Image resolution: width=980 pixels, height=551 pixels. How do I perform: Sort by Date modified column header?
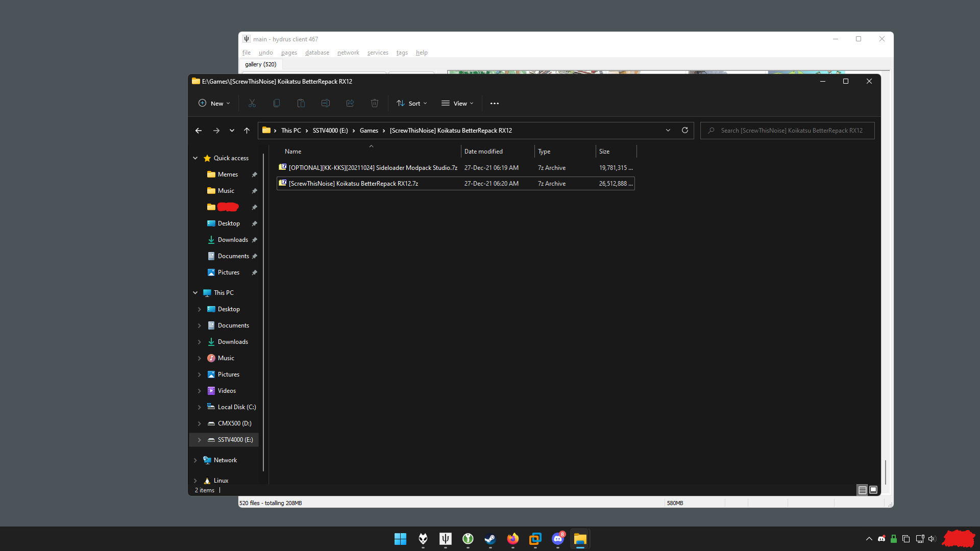(498, 152)
